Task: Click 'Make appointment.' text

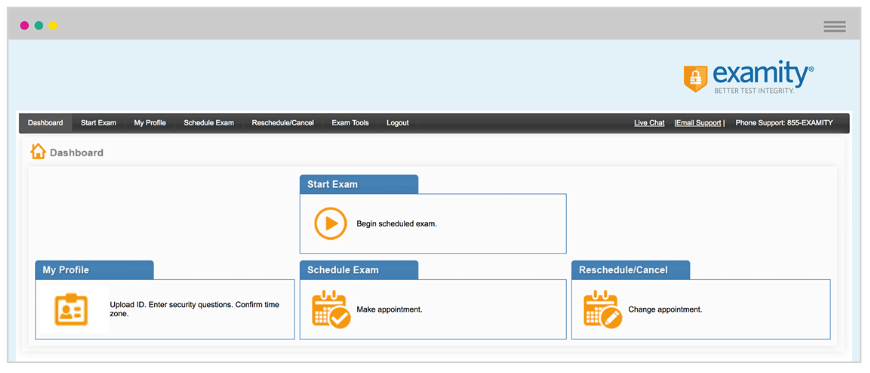Action: 390,309
